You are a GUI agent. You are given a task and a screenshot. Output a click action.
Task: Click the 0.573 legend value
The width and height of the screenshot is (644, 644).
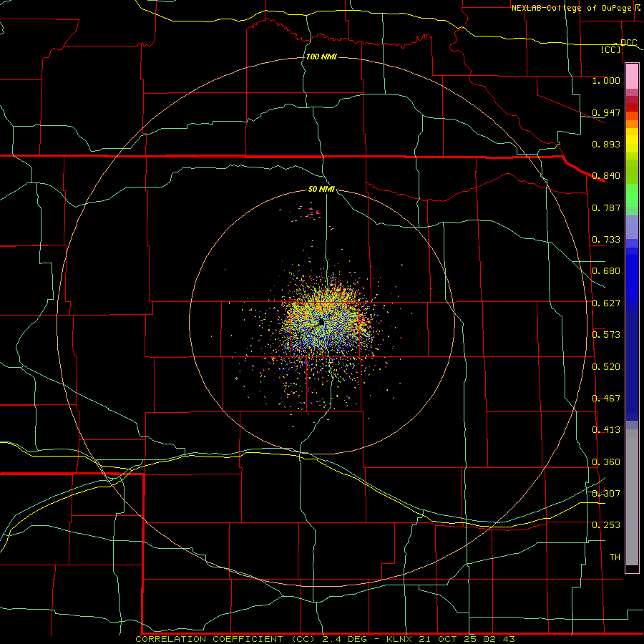click(x=606, y=335)
